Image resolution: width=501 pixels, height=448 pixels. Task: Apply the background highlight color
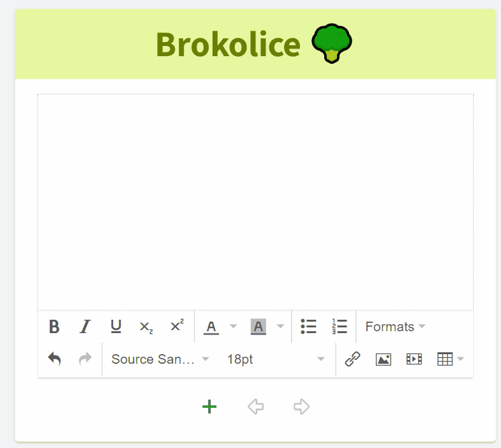(x=258, y=327)
